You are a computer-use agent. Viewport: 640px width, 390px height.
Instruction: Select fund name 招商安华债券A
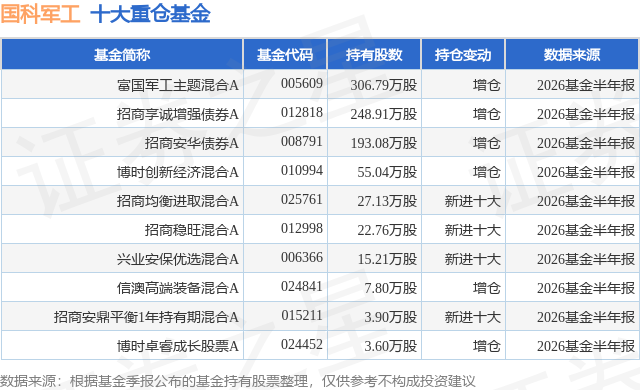(x=191, y=143)
